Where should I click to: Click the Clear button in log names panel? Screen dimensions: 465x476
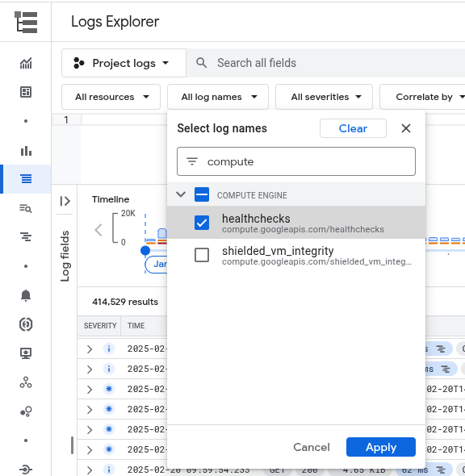353,128
